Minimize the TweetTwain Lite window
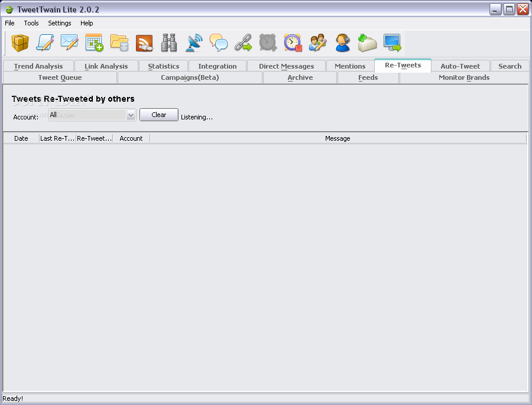The width and height of the screenshot is (532, 405). (495, 9)
